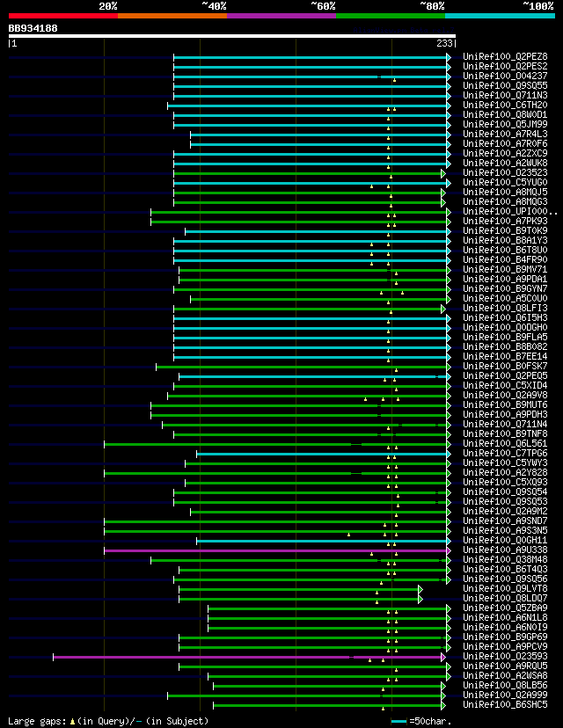Select the UniRef100_O23593 entry
Viewport: 563px width, 728px height.
click(505, 657)
